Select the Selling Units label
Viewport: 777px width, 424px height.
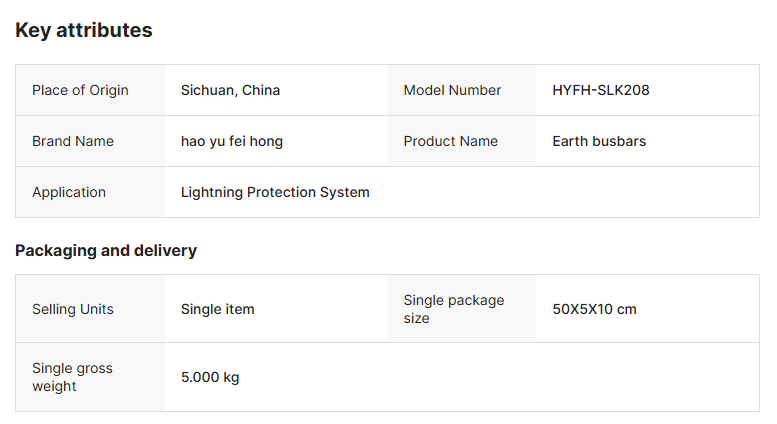(x=73, y=309)
